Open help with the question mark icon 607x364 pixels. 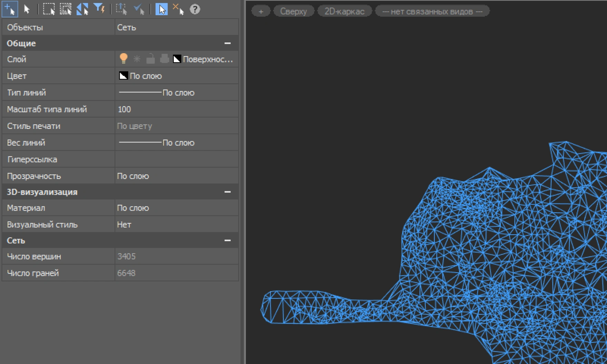point(195,9)
